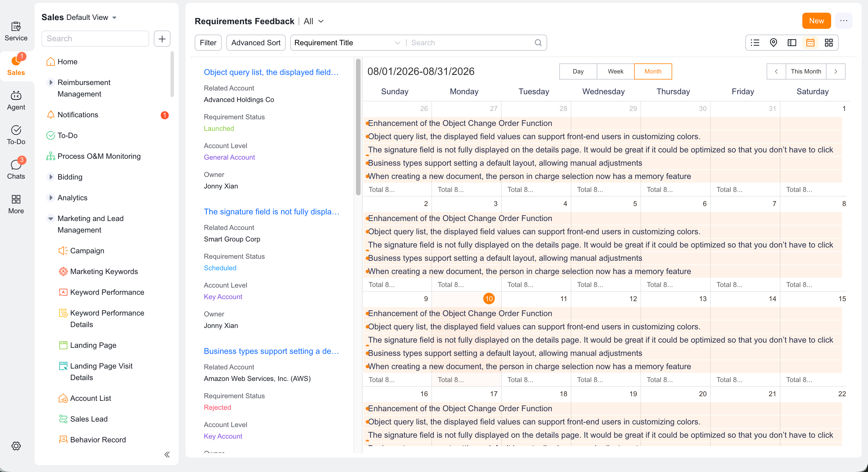
Task: Open the All view filter dropdown
Action: tap(314, 21)
